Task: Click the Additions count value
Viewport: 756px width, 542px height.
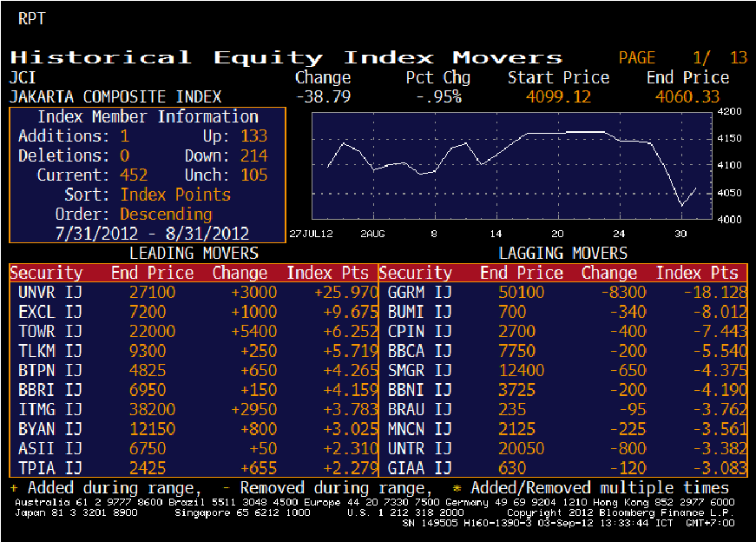Action: pos(125,136)
